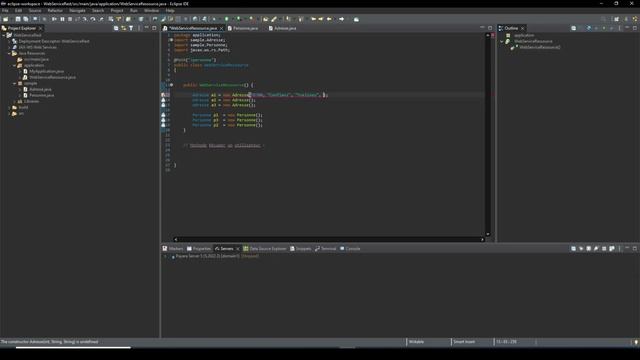Select MyApplication.java in Project Explorer
The width and height of the screenshot is (640, 360).
[47, 71]
